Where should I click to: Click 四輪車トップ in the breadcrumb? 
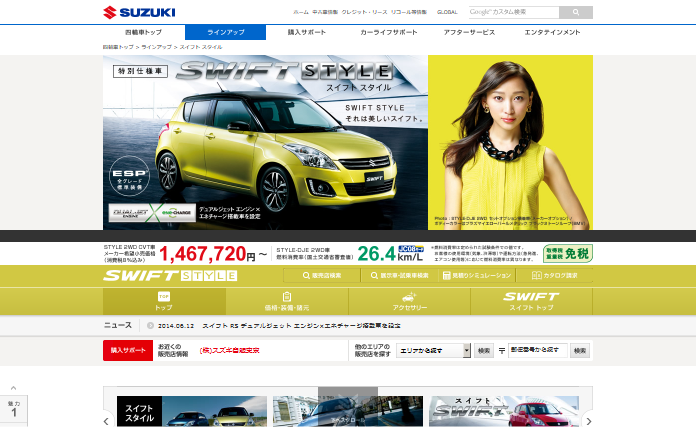(x=118, y=47)
